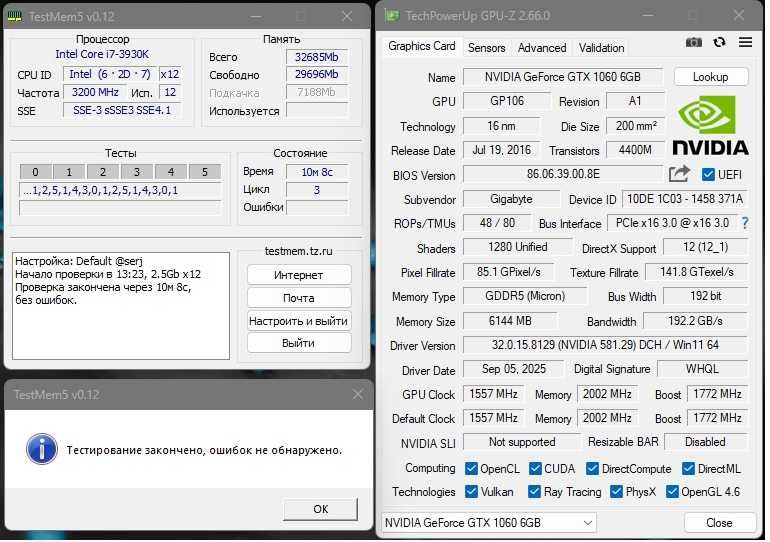Click the Выйти button
The image size is (770, 542).
coord(299,343)
